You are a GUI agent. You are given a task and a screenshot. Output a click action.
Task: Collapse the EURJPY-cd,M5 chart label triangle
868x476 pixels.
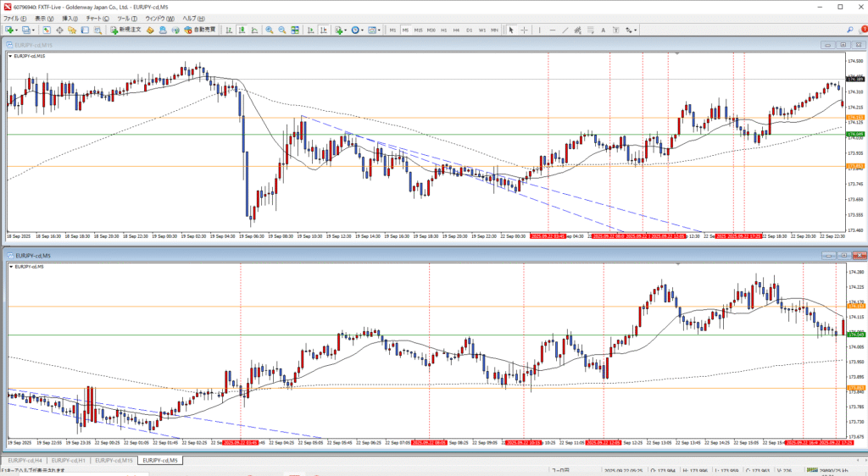click(x=11, y=267)
